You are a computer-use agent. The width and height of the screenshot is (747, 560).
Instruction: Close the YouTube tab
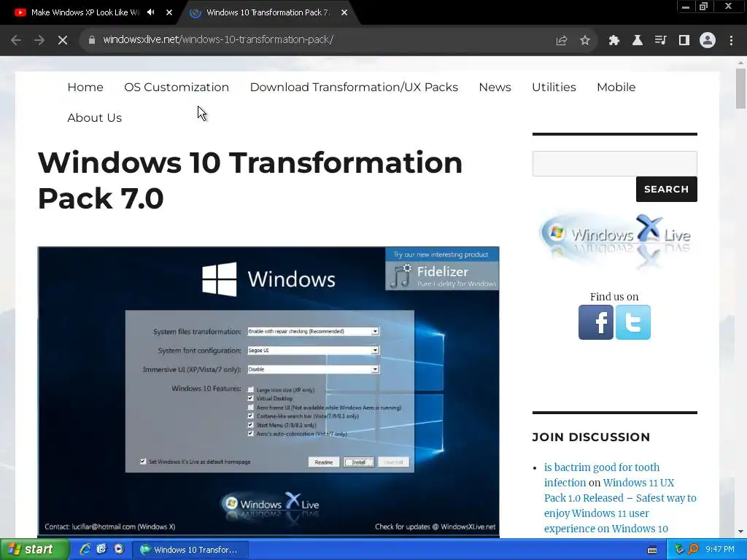coord(169,13)
